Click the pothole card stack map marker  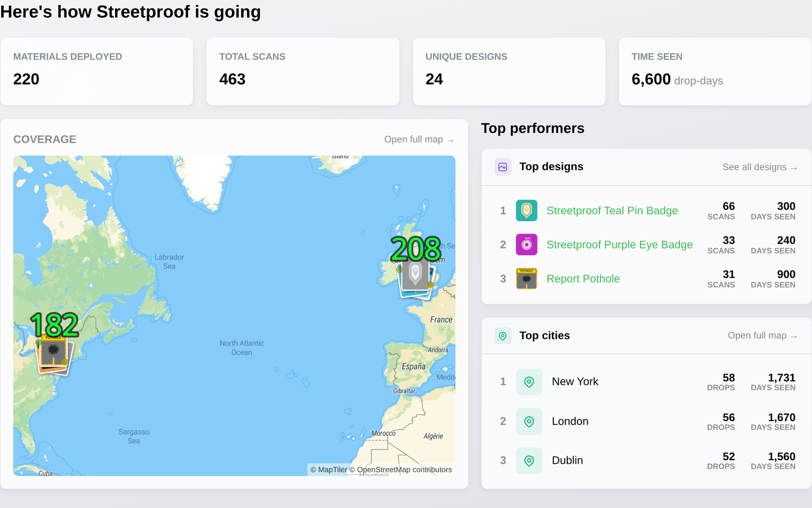click(x=54, y=355)
